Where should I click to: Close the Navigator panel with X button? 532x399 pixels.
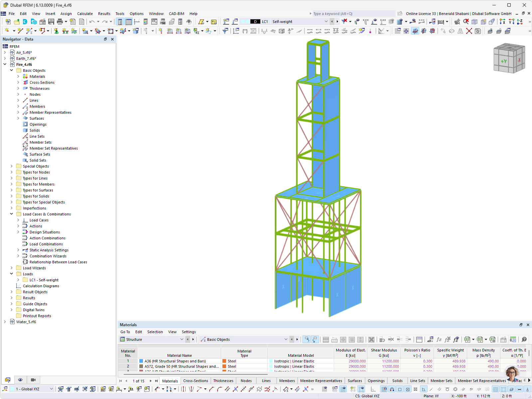click(112, 39)
